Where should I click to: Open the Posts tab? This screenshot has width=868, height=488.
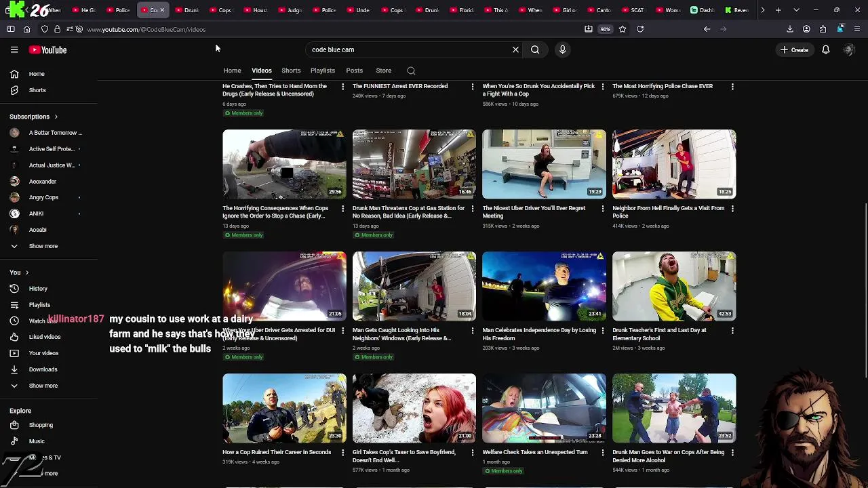click(354, 70)
